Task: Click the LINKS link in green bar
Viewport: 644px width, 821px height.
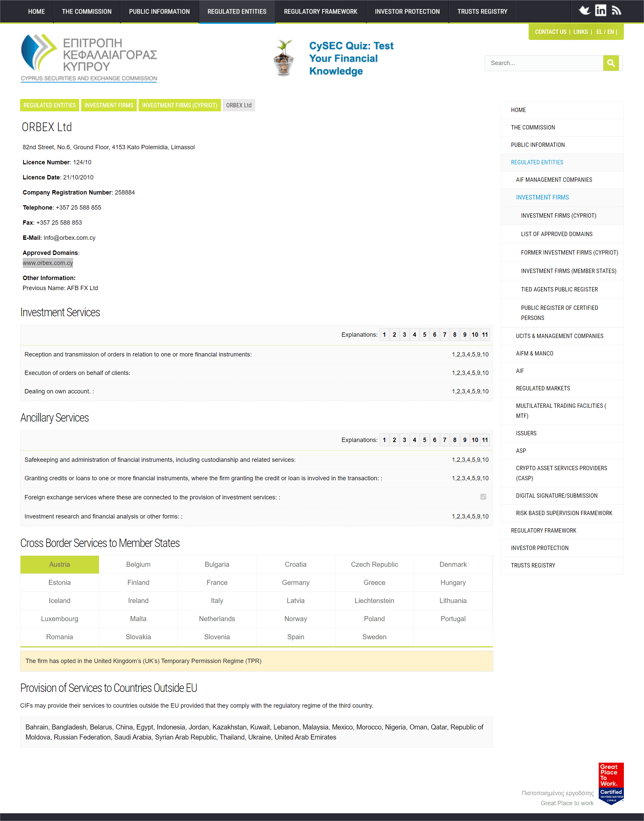Action: [580, 32]
